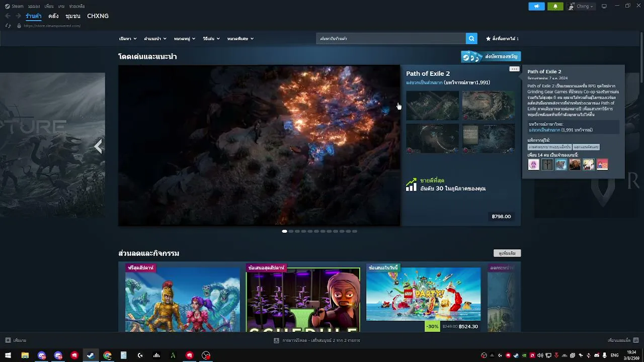
Task: Click the Steam icon in the Windows taskbar
Action: pyautogui.click(x=91, y=355)
